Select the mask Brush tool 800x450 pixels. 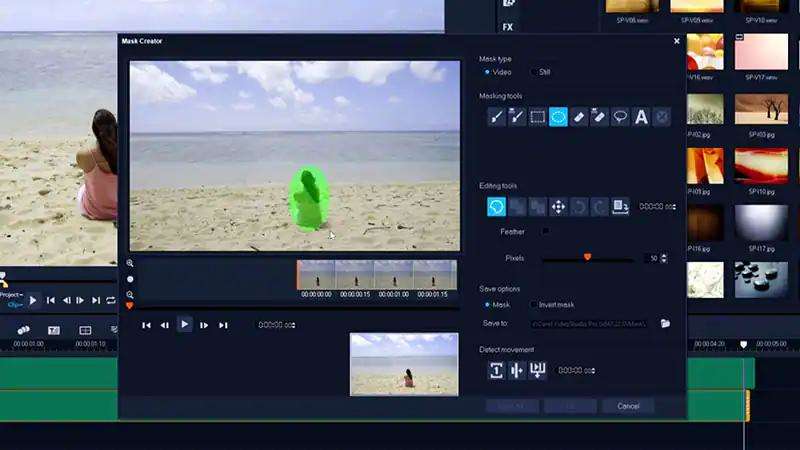click(496, 117)
